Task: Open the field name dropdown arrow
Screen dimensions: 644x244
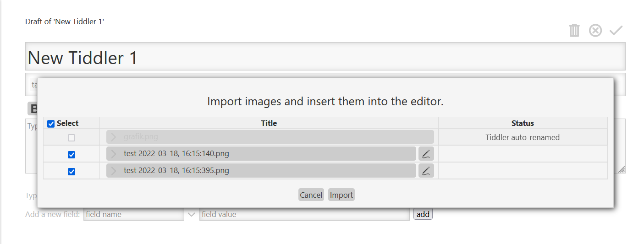Action: (192, 214)
